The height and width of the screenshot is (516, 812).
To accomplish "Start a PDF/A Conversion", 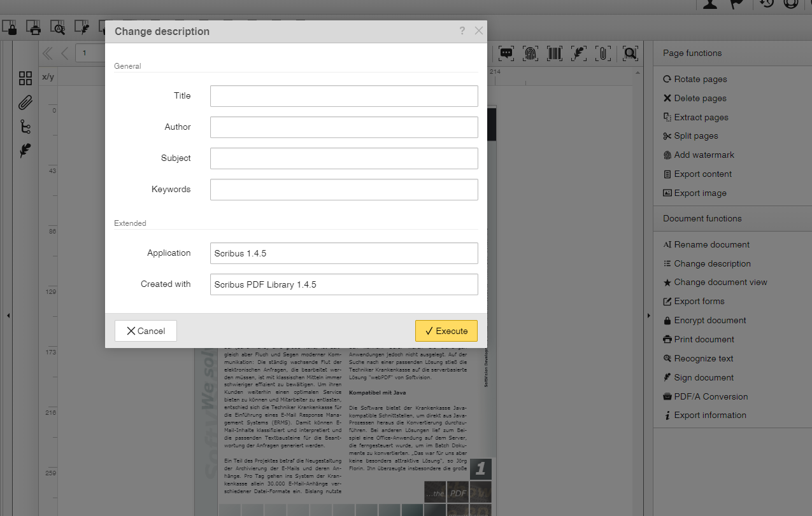I will coord(706,396).
